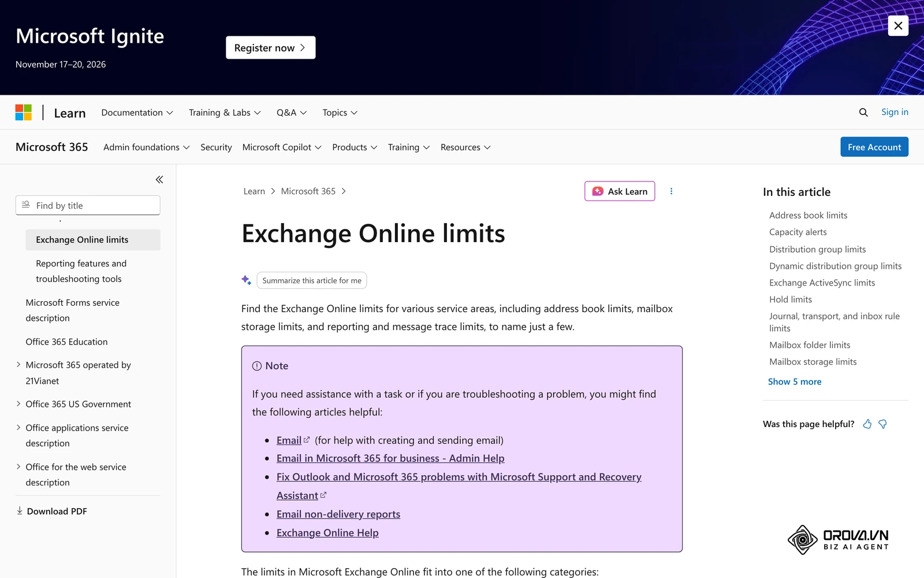Collapse the table of contents sidebar
924x578 pixels.
159,180
